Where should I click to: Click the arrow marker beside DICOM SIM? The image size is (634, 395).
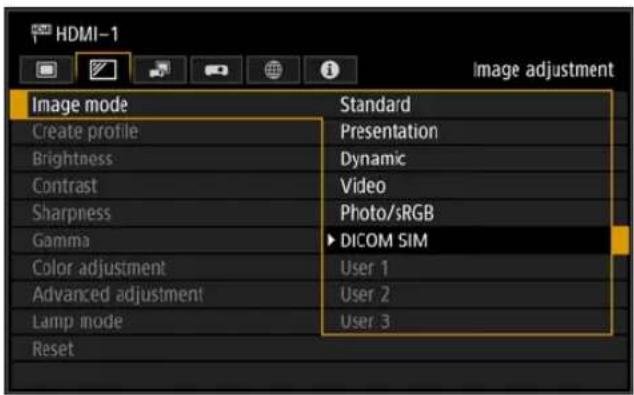click(331, 241)
